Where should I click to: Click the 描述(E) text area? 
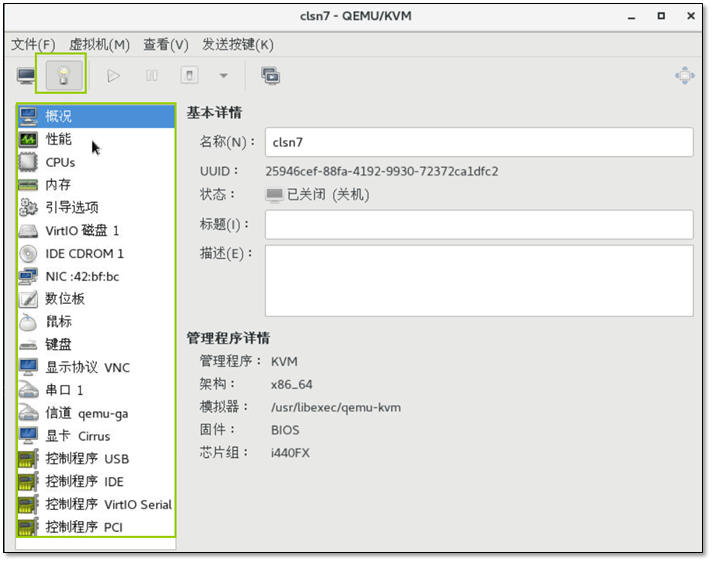click(479, 281)
